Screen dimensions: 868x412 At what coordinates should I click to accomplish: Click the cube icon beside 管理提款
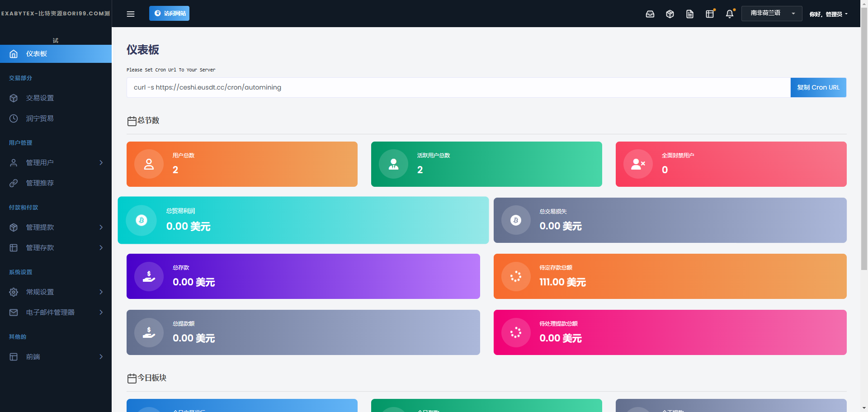14,227
